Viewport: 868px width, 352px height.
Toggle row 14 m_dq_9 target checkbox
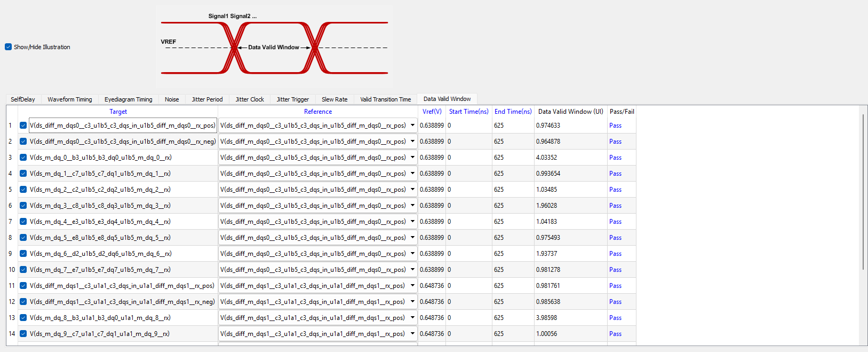[23, 334]
